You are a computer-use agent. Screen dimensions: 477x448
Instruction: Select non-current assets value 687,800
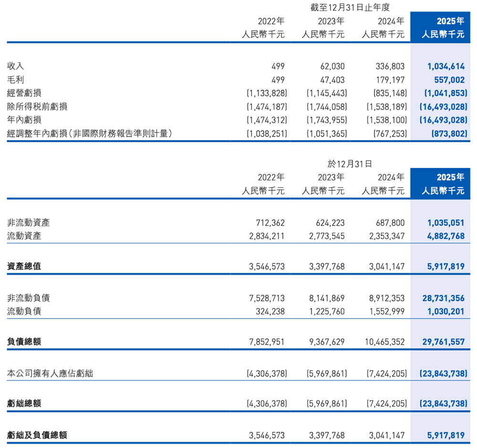(x=390, y=223)
